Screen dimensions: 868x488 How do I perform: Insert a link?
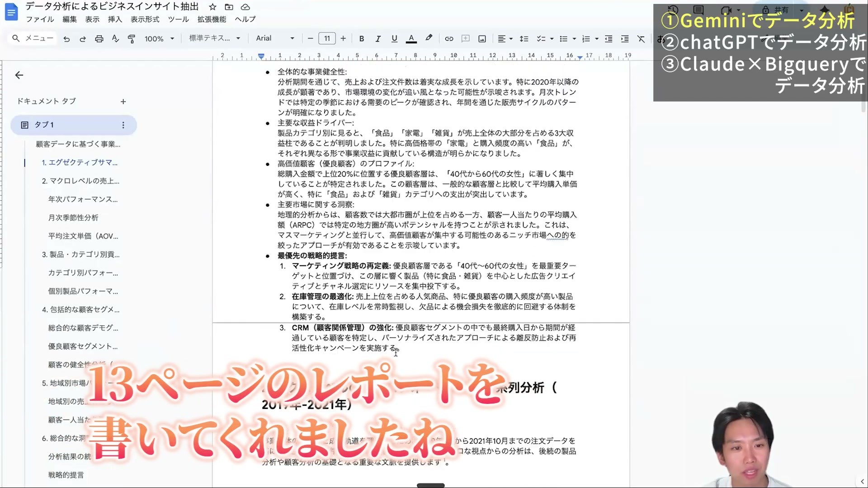tap(449, 39)
